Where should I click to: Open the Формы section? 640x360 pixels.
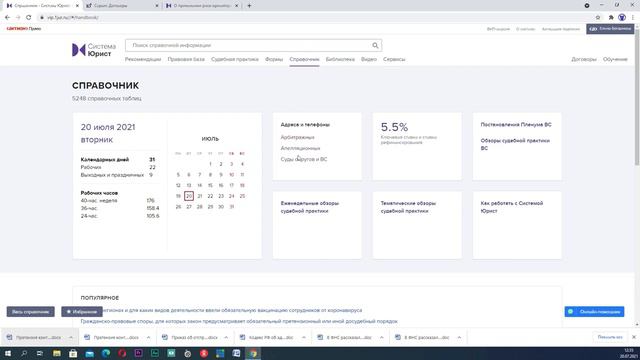click(x=274, y=59)
